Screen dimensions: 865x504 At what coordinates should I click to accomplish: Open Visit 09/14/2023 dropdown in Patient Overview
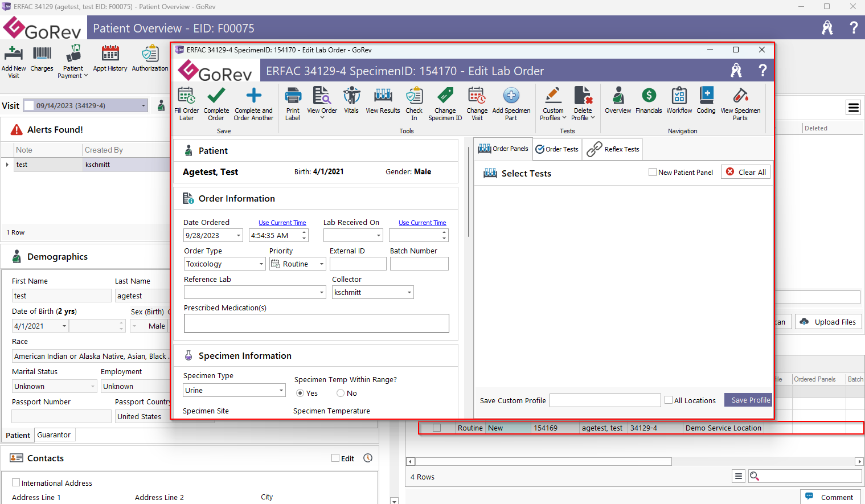[x=144, y=105]
